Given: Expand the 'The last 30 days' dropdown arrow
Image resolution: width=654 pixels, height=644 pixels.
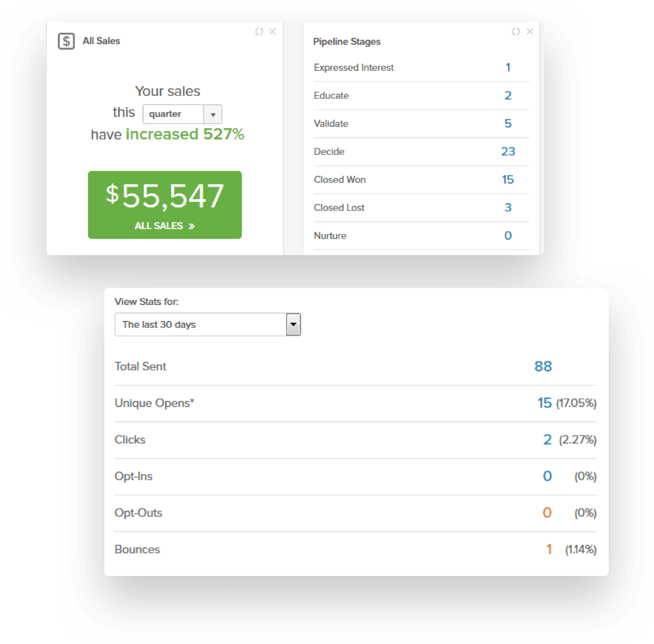Looking at the screenshot, I should pos(293,325).
